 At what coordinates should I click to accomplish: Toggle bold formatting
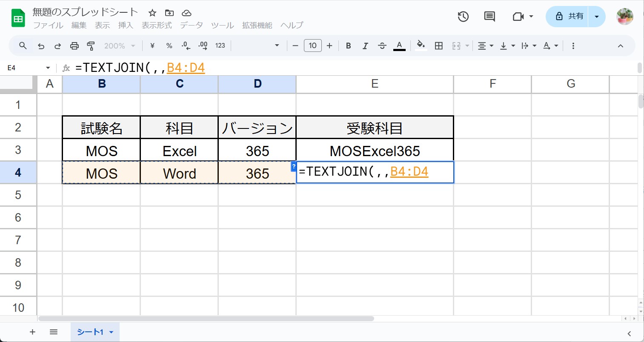pos(348,46)
